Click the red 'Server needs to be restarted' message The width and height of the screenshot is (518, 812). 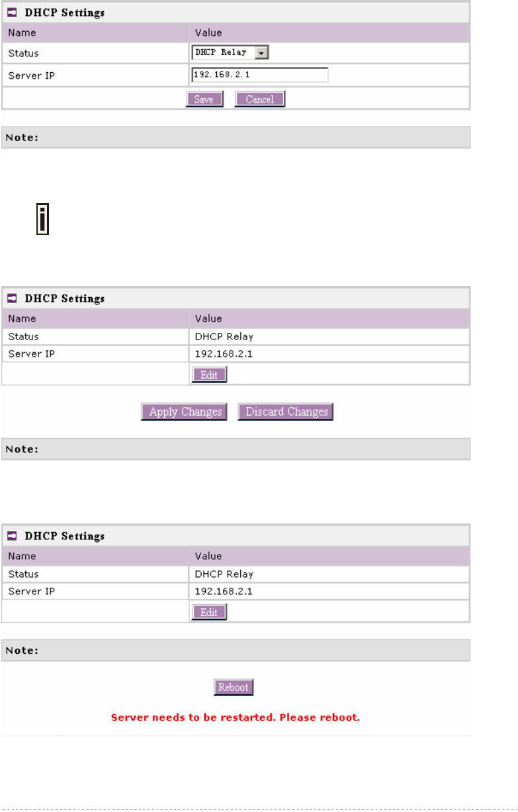(236, 717)
